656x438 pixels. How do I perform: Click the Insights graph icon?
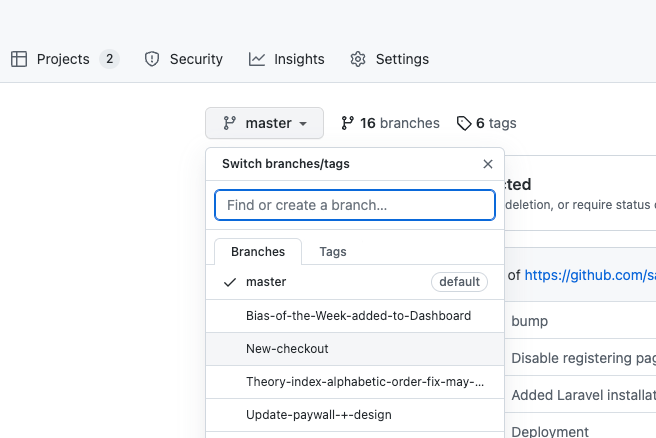point(257,59)
